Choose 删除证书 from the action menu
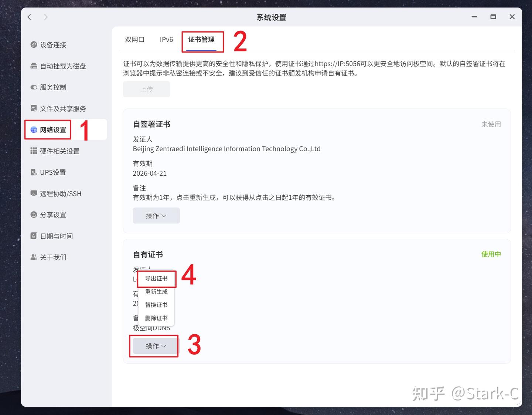This screenshot has width=532, height=415. (x=156, y=318)
